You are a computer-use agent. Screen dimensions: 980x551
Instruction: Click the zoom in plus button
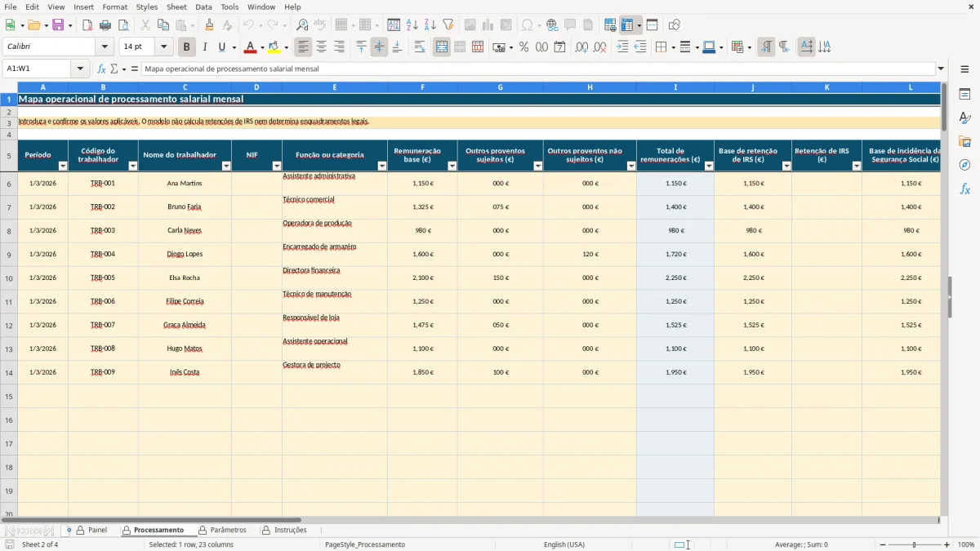coord(947,544)
